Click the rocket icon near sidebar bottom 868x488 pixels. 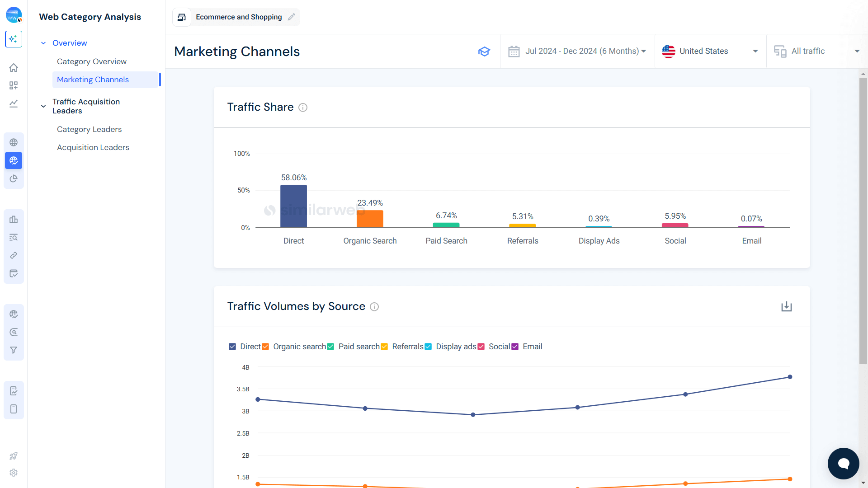coord(14,456)
